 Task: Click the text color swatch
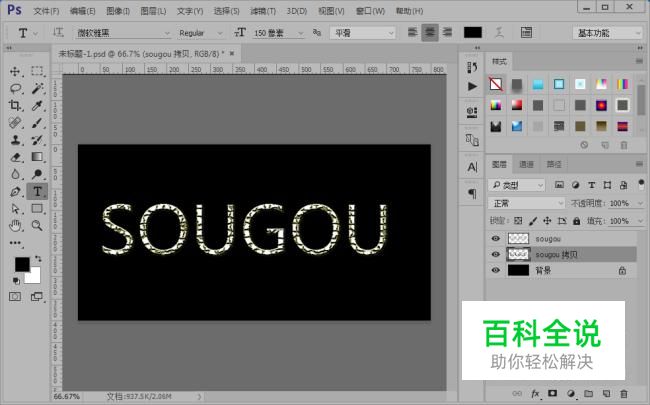pyautogui.click(x=473, y=32)
